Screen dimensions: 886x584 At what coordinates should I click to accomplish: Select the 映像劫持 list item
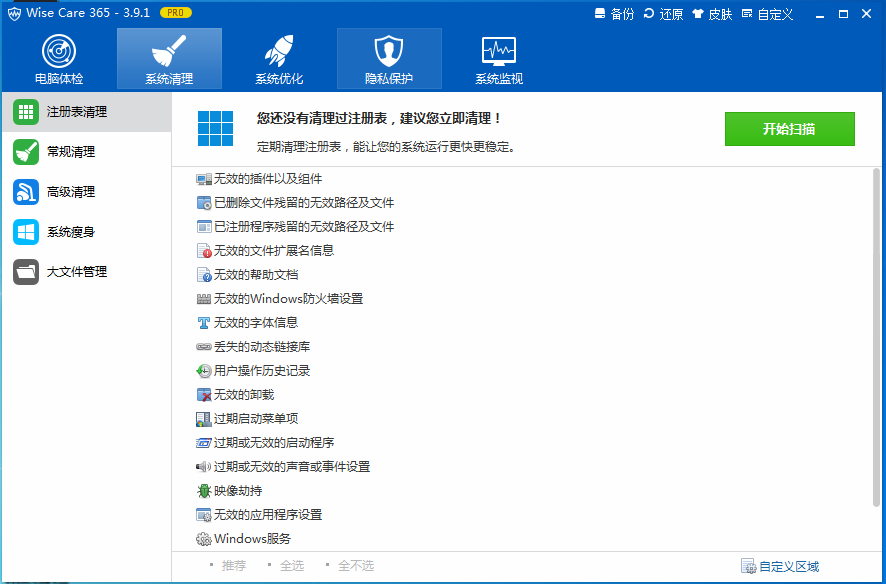point(237,491)
